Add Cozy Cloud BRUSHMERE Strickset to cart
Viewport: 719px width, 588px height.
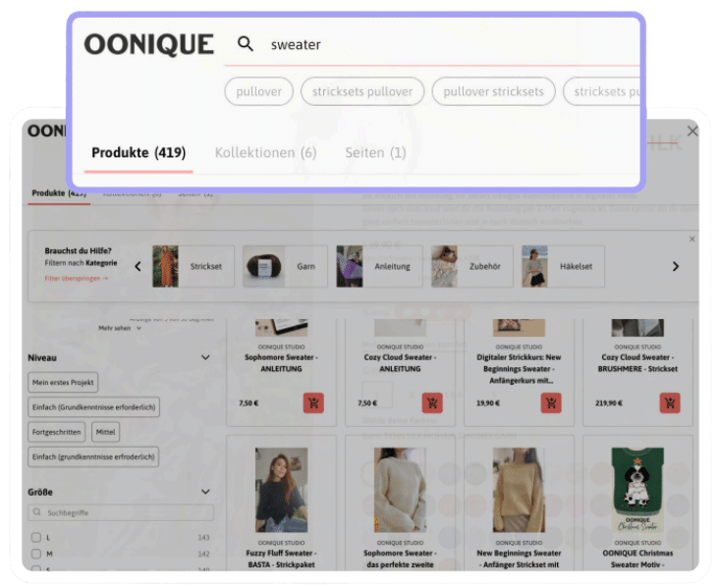tap(670, 403)
